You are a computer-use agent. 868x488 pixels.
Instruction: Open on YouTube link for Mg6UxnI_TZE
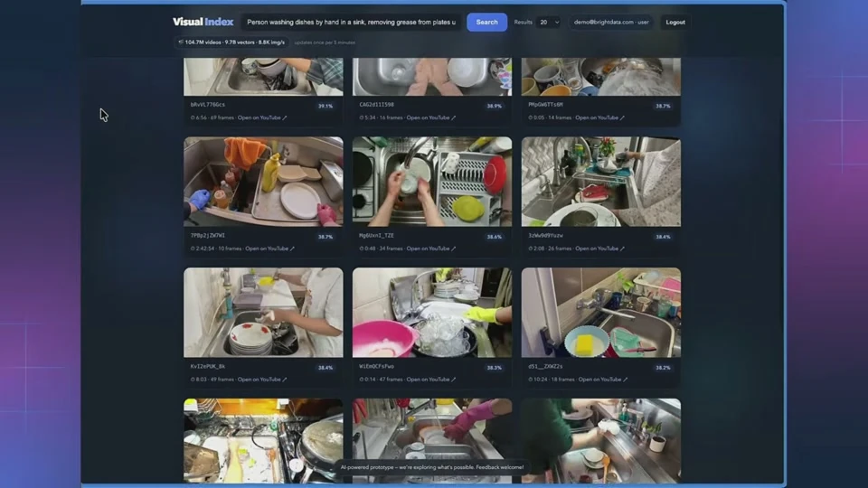click(x=430, y=249)
